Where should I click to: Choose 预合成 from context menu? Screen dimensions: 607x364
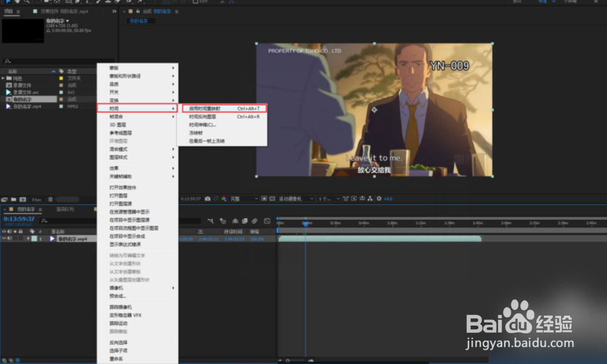pos(138,296)
